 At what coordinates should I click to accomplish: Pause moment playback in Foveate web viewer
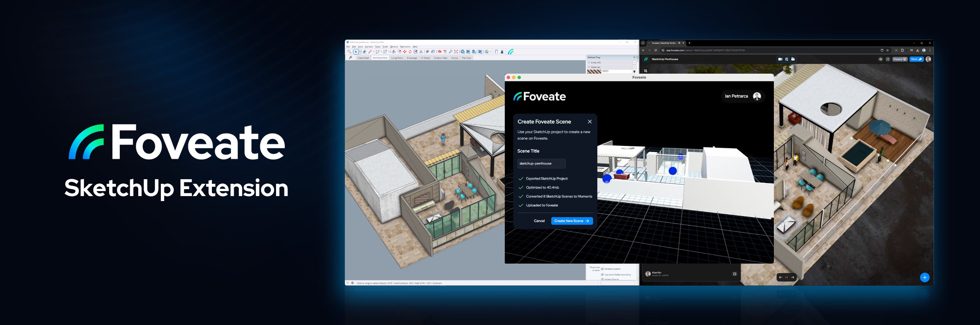tap(787, 277)
